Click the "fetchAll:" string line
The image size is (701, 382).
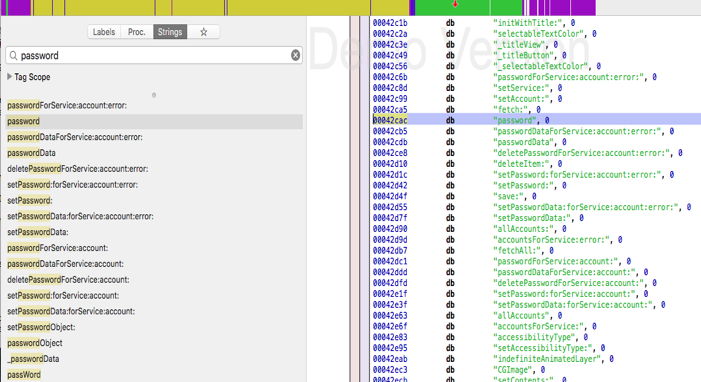[517, 250]
